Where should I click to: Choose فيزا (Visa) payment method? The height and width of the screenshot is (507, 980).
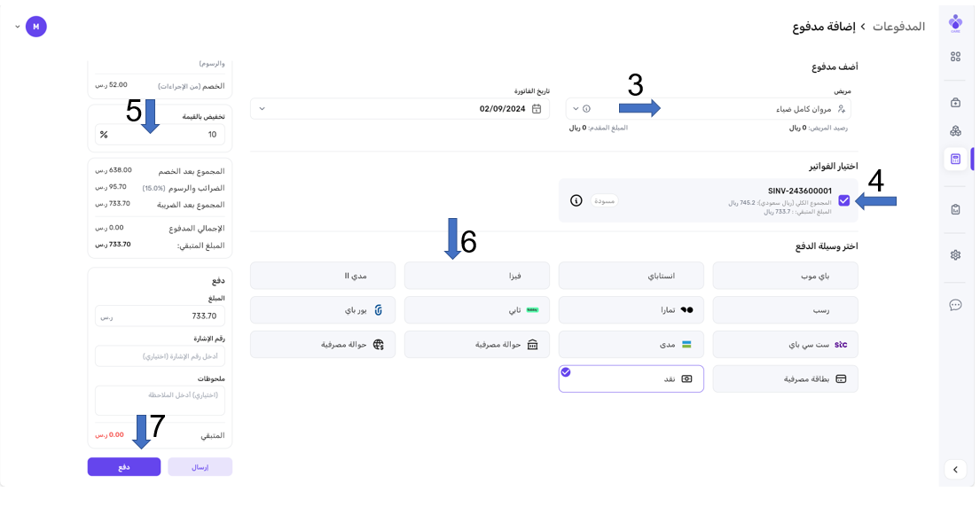pyautogui.click(x=476, y=276)
